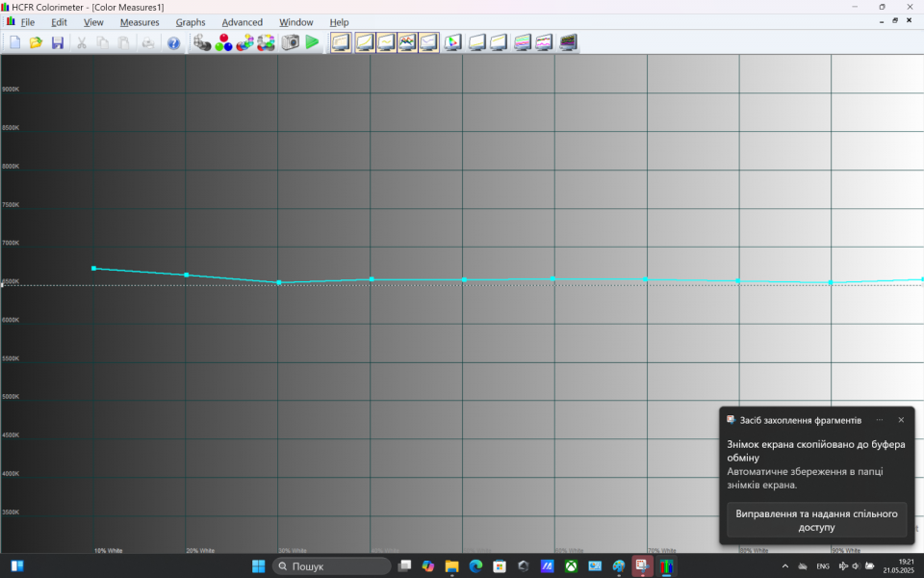
Task: Close the Snipping Tool notification
Action: [901, 420]
